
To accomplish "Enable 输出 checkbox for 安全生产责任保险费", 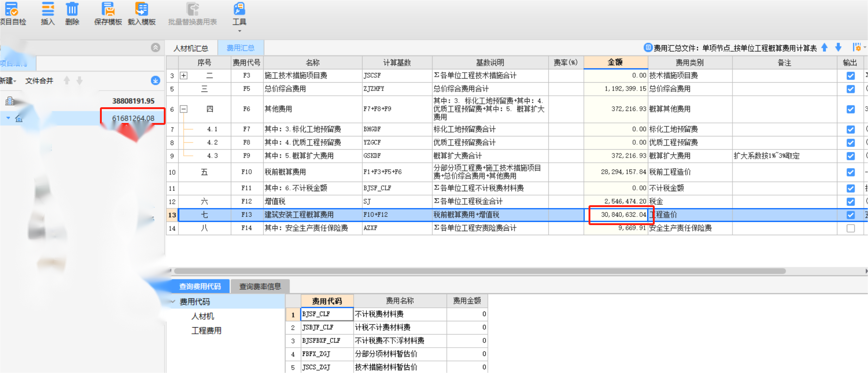I will pos(850,228).
